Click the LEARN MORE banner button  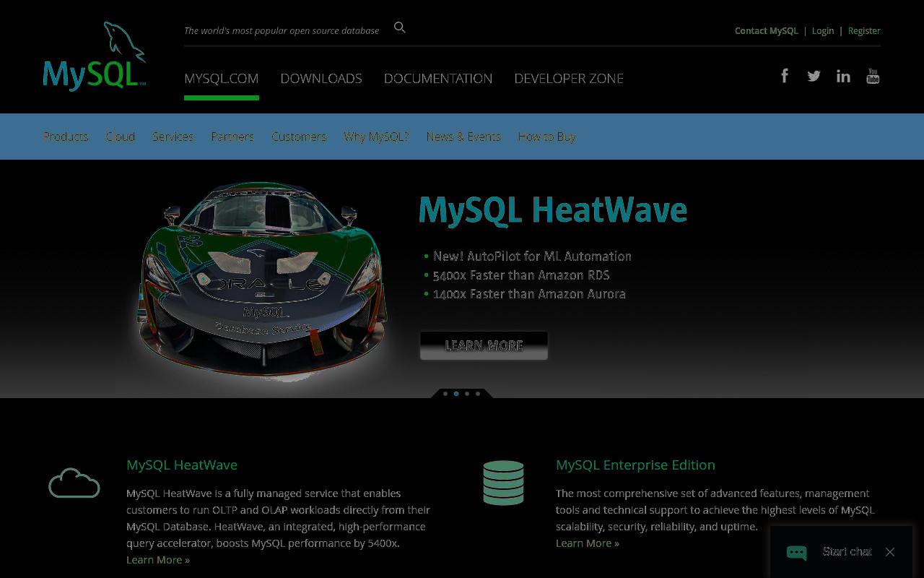click(484, 345)
